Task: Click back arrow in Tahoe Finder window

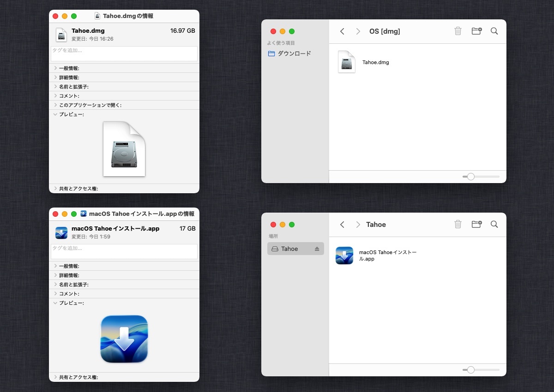Action: pyautogui.click(x=342, y=225)
